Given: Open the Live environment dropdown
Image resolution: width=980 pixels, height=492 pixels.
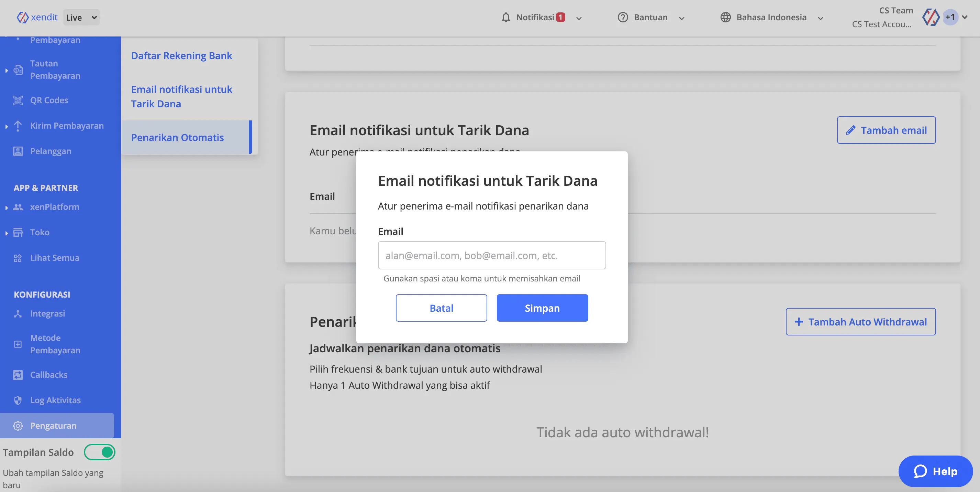Looking at the screenshot, I should pyautogui.click(x=81, y=18).
